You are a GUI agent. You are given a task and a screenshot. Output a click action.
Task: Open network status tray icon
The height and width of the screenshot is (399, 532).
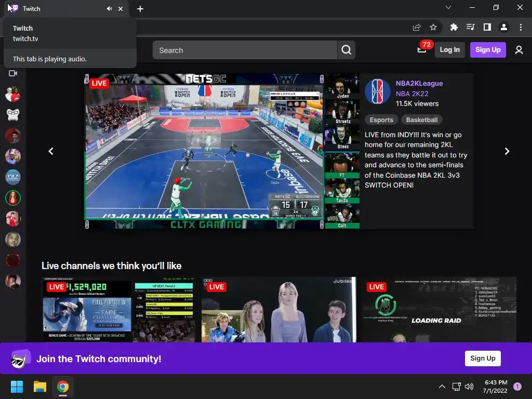click(456, 387)
